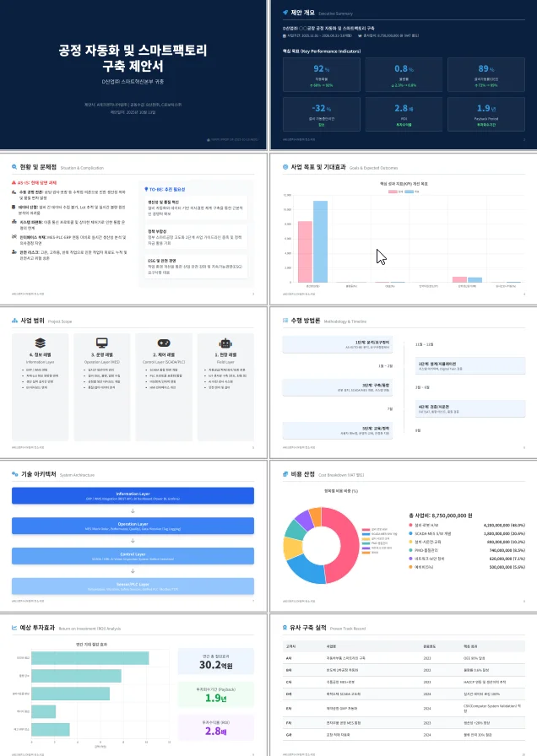
Task: Click the lock icon in title slide footer
Action: point(209,140)
